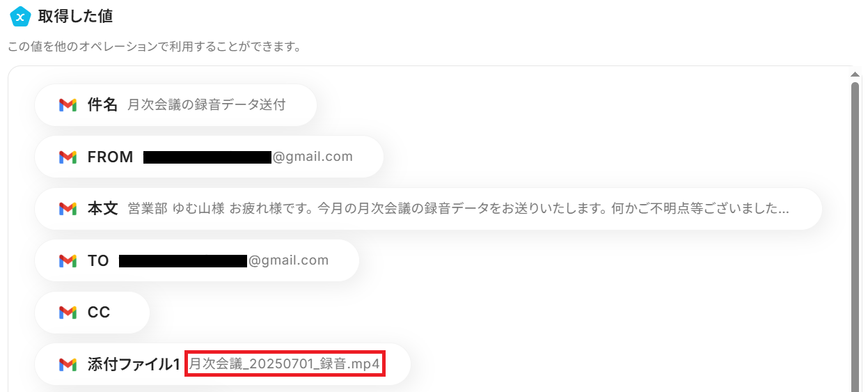The width and height of the screenshot is (868, 392).
Task: Pick the TO @gmail.com address value
Action: point(223,260)
